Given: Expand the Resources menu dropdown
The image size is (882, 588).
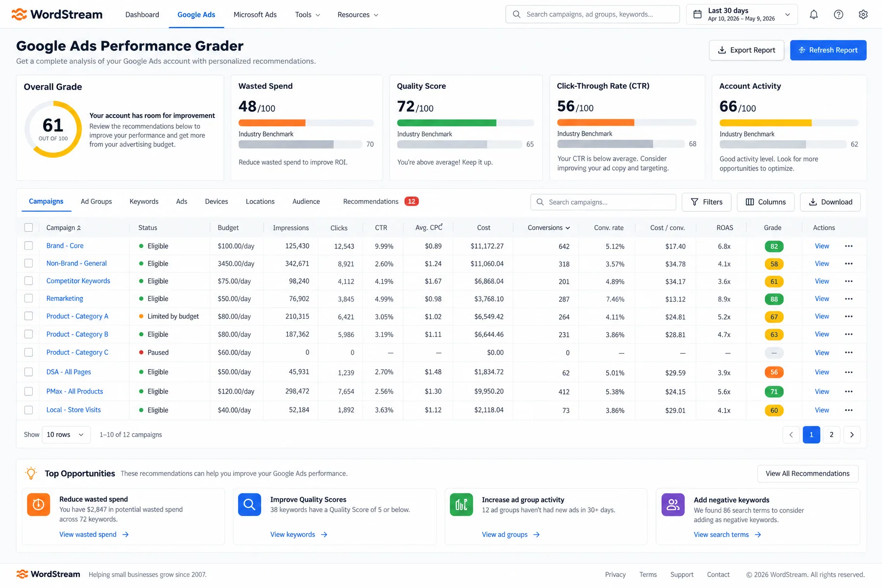Looking at the screenshot, I should [358, 15].
